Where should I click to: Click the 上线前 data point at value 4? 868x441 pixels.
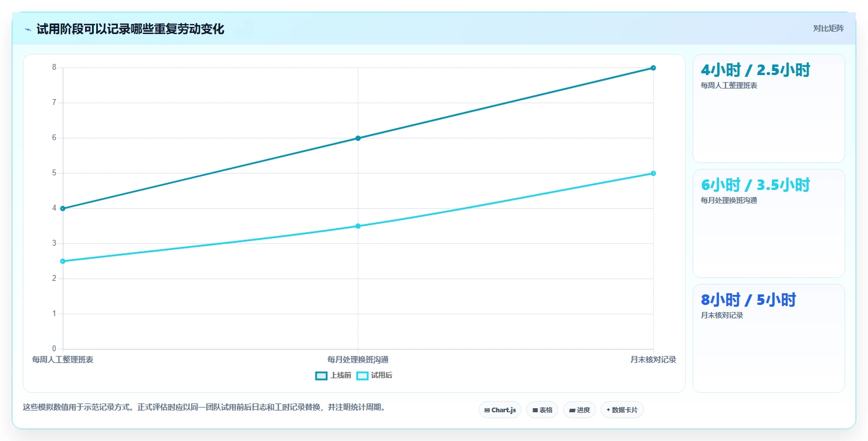pos(63,208)
